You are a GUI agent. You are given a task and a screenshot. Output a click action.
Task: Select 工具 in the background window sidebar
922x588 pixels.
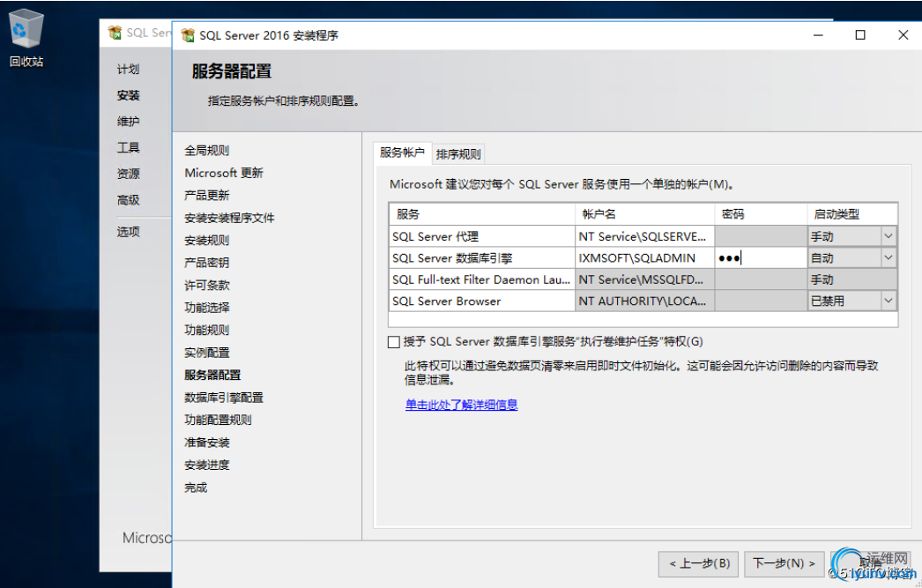coord(128,147)
